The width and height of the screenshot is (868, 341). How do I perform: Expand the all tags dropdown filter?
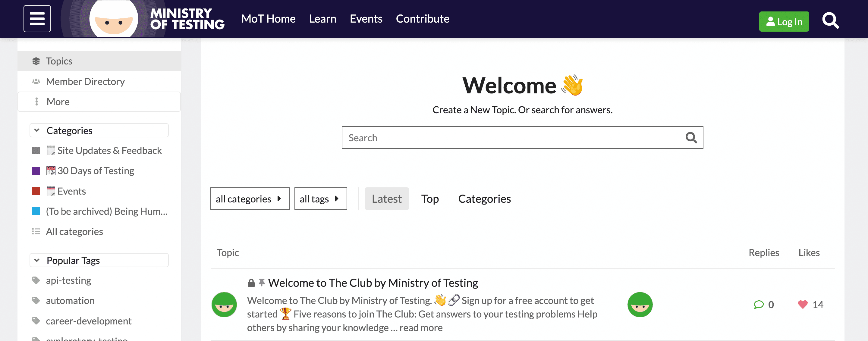tap(321, 198)
